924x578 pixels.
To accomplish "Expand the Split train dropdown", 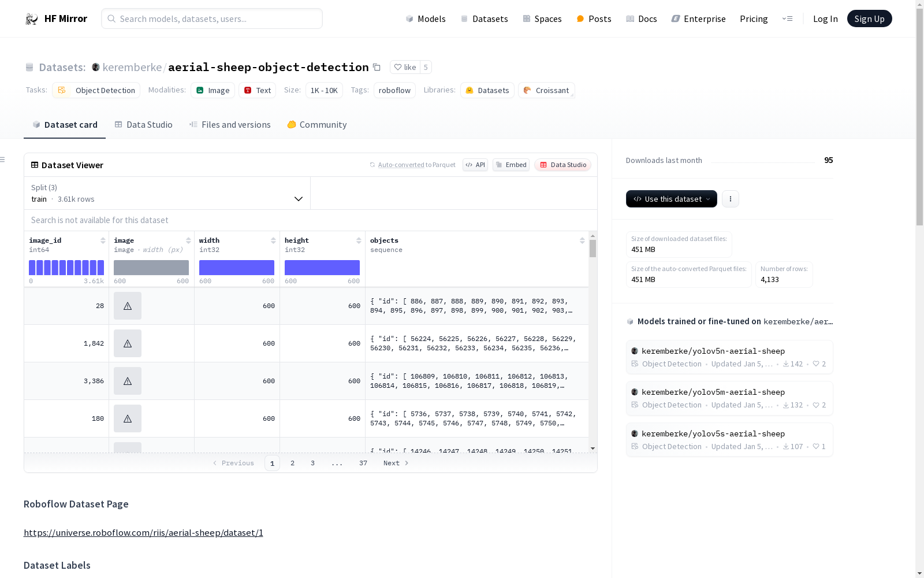I will (167, 193).
